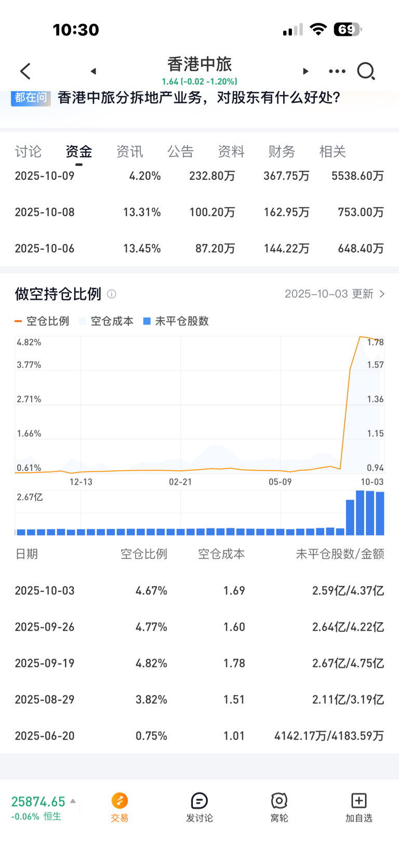The height and width of the screenshot is (868, 399).
Task: Select row dated 2025-09-19
Action: [x=199, y=663]
